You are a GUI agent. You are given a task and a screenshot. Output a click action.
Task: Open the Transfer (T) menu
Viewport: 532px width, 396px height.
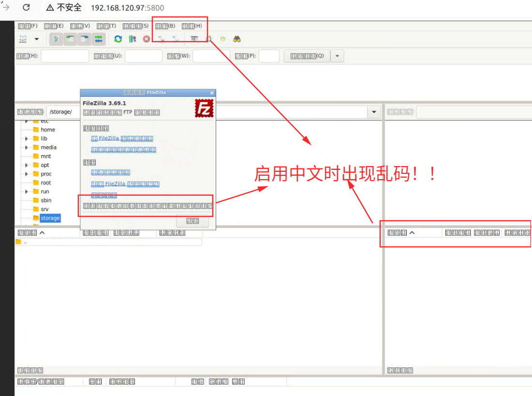pyautogui.click(x=106, y=26)
